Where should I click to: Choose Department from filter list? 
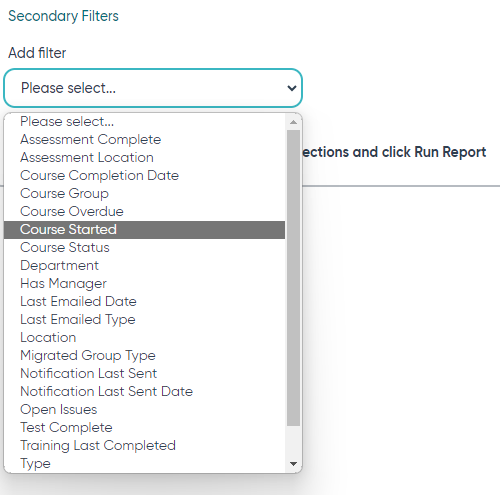point(144,265)
